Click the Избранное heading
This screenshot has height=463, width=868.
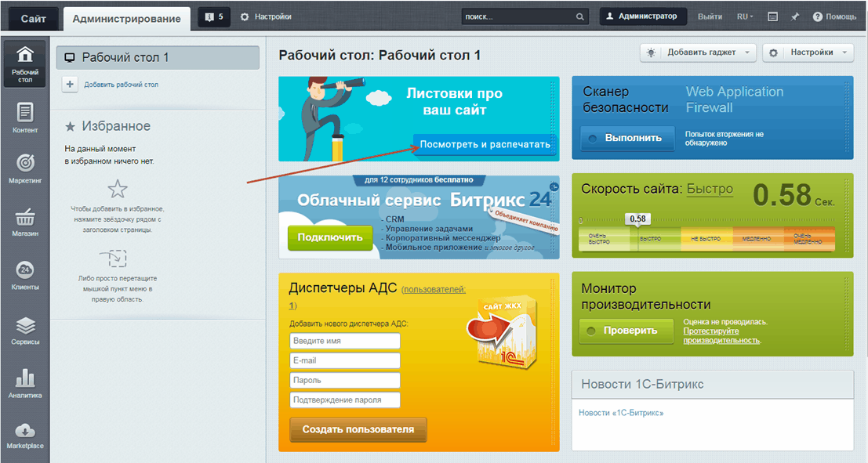click(x=116, y=126)
